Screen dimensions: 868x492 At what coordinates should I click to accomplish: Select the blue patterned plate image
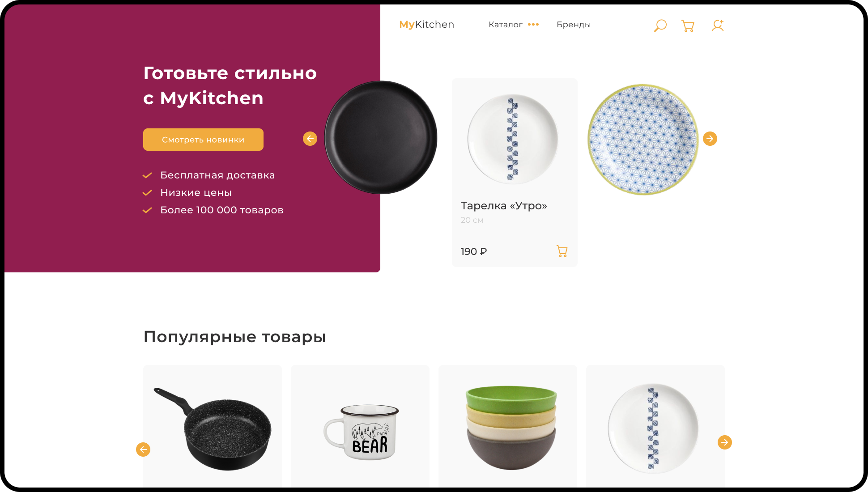[643, 140]
